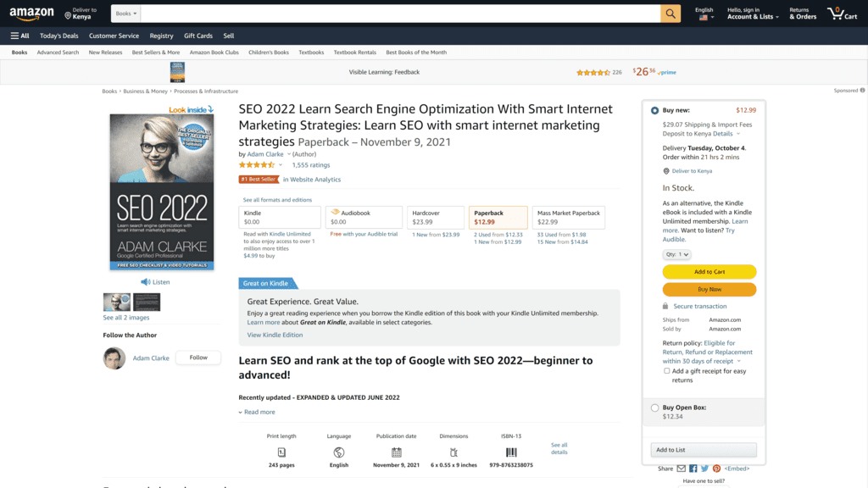
Task: Click the Language globe icon
Action: tap(339, 452)
